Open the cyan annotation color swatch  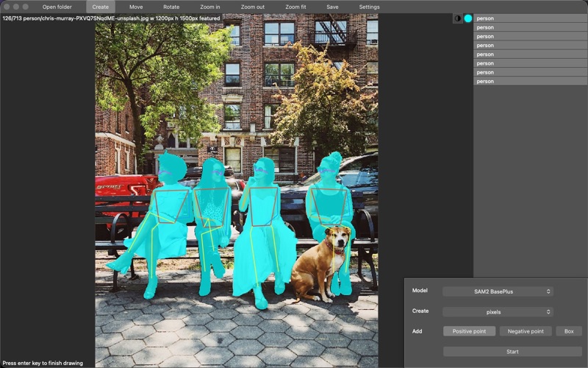click(x=468, y=18)
